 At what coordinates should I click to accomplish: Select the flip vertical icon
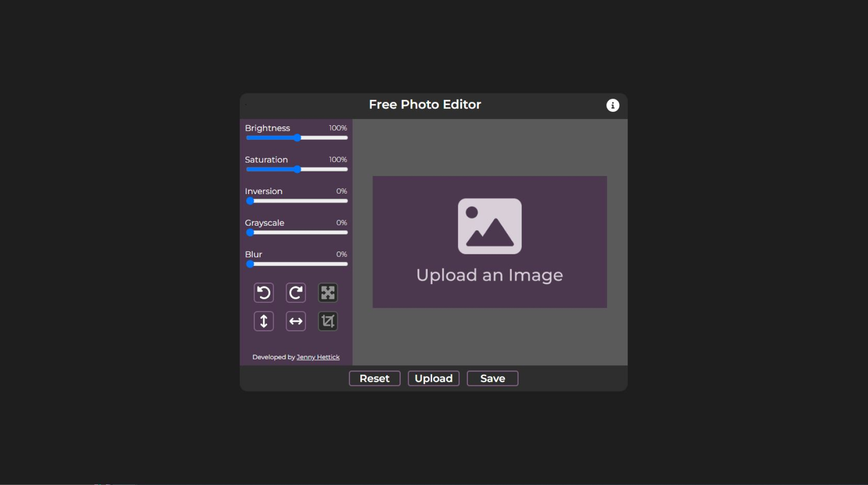coord(264,321)
